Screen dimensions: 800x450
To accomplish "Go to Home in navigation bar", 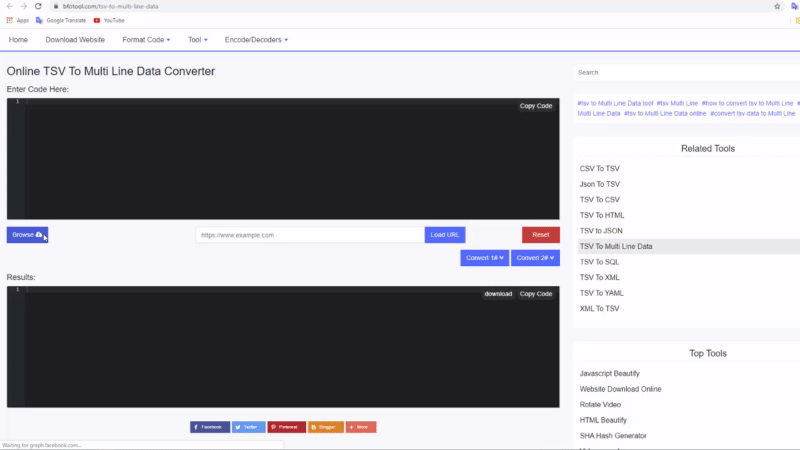I will click(x=18, y=40).
